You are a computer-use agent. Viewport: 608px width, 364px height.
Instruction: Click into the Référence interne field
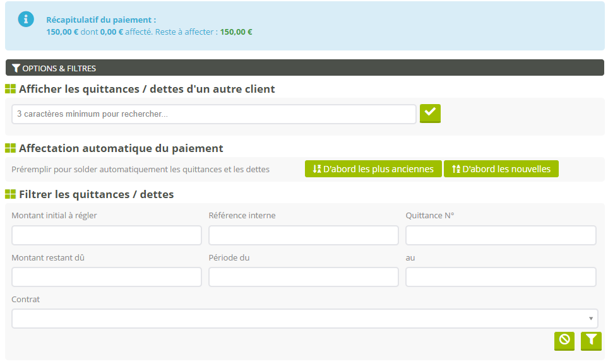pos(304,235)
